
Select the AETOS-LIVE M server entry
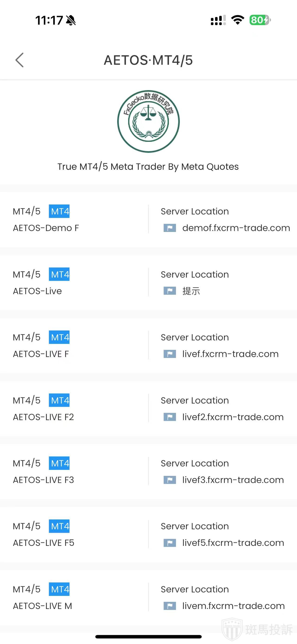(42, 606)
